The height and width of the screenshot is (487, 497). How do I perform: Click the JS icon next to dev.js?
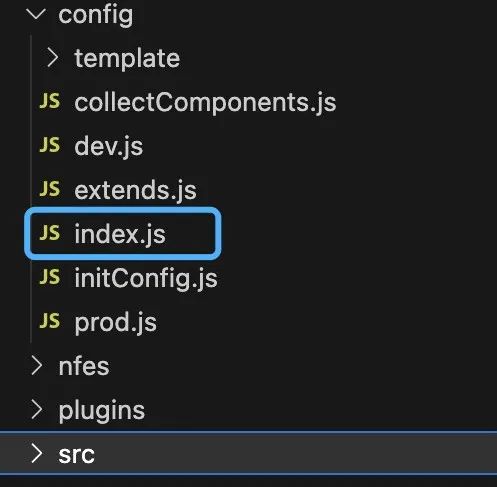coord(50,145)
